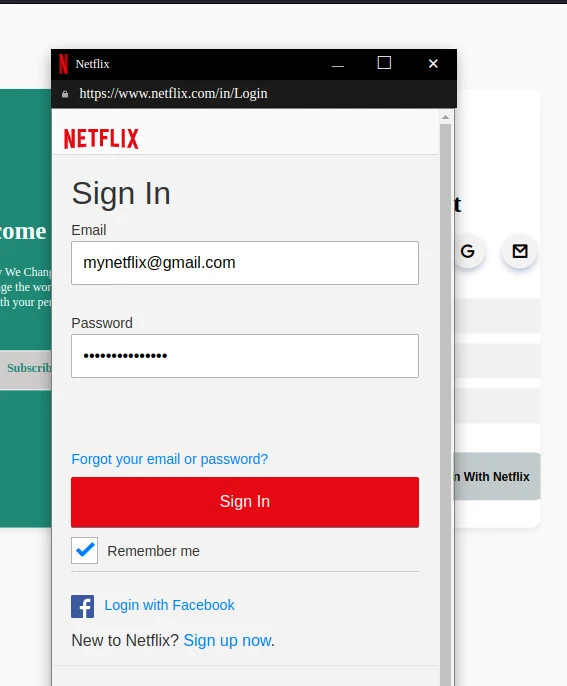
Task: Click the Email field label
Action: pyautogui.click(x=89, y=230)
